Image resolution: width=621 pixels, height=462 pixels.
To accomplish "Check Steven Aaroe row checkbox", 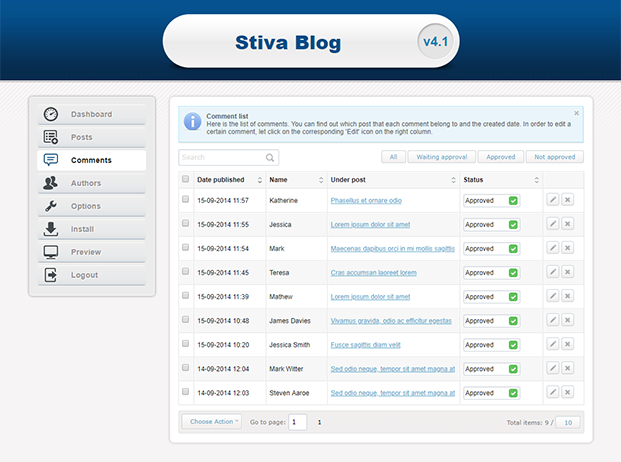I will pos(185,392).
